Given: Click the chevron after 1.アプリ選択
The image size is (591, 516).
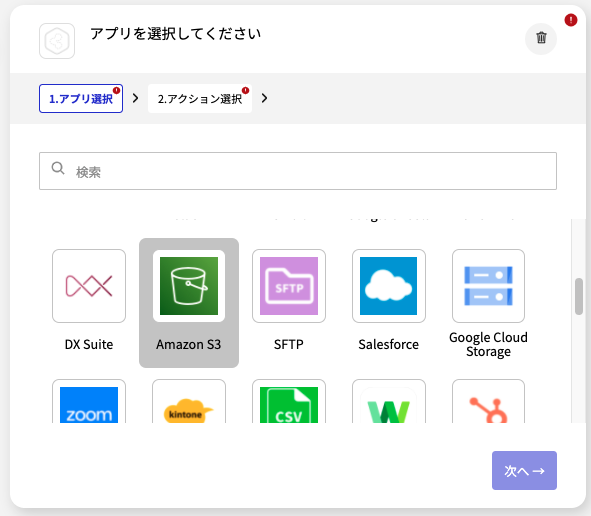Looking at the screenshot, I should coord(135,98).
